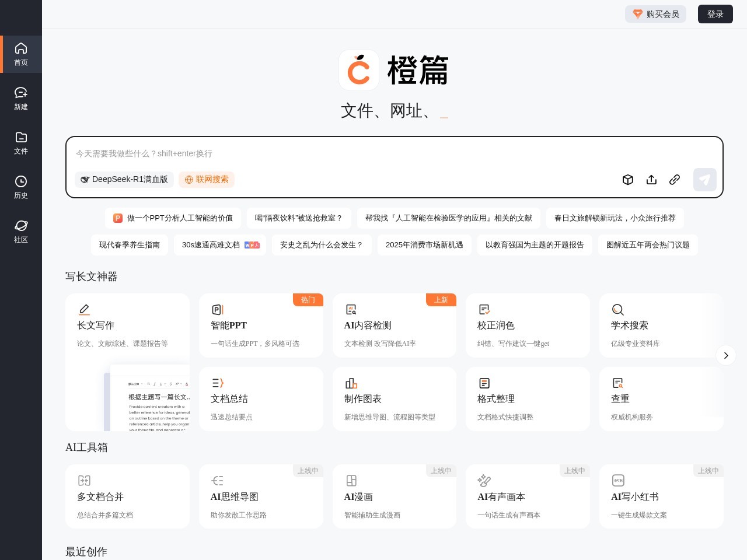Launch the AI思维导图 mind map tool
The image size is (747, 560).
pyautogui.click(x=261, y=496)
